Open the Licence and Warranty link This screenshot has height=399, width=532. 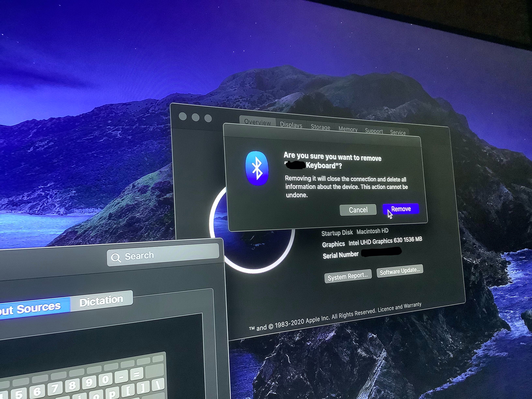coord(399,307)
